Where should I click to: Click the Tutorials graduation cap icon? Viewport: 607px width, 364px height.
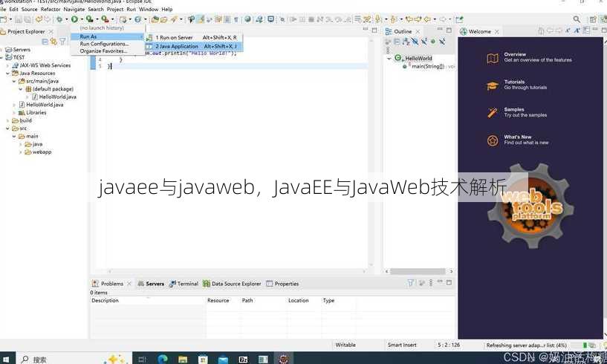pyautogui.click(x=493, y=85)
